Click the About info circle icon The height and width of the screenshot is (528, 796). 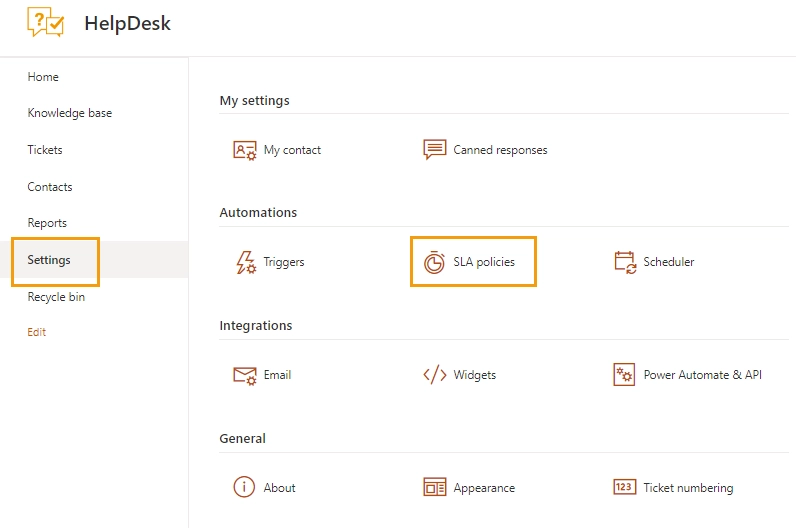click(244, 487)
